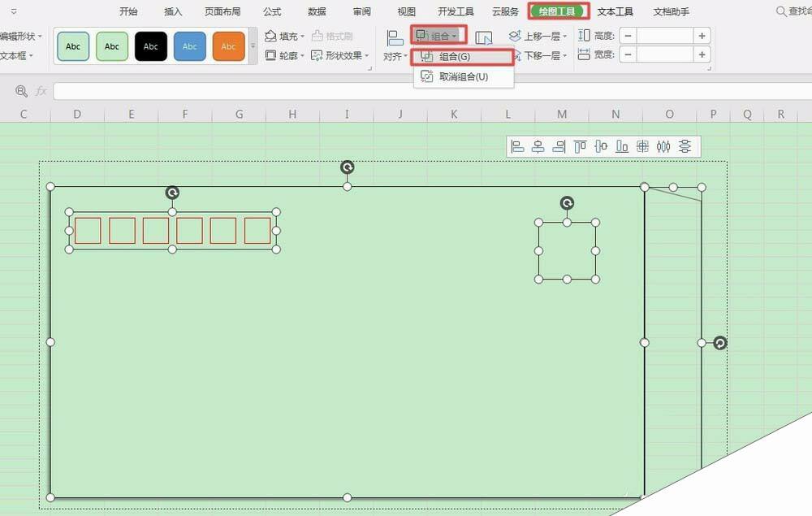Click the plus stepper beside 高度
This screenshot has height=516, width=812.
(701, 35)
